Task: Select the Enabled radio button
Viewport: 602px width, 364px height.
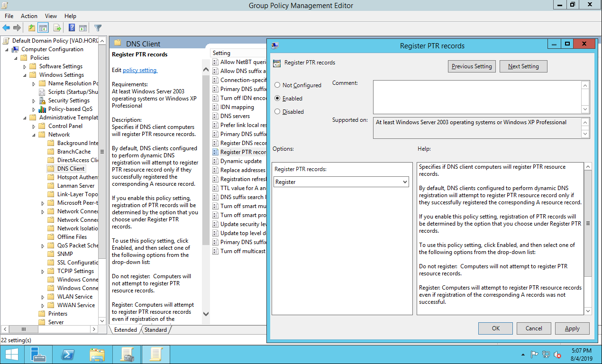Action: 277,99
